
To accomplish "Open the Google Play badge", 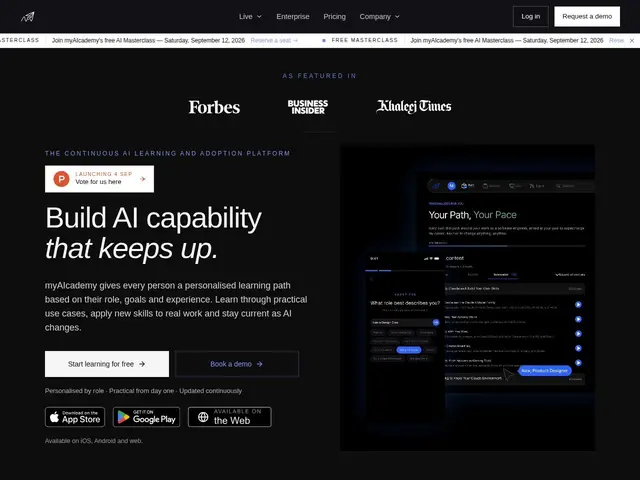I will (147, 417).
